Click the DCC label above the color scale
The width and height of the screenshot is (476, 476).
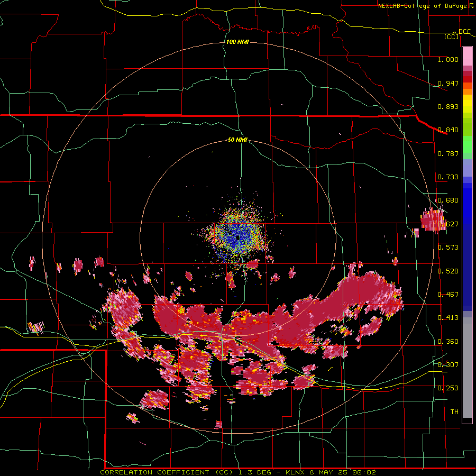coord(464,32)
